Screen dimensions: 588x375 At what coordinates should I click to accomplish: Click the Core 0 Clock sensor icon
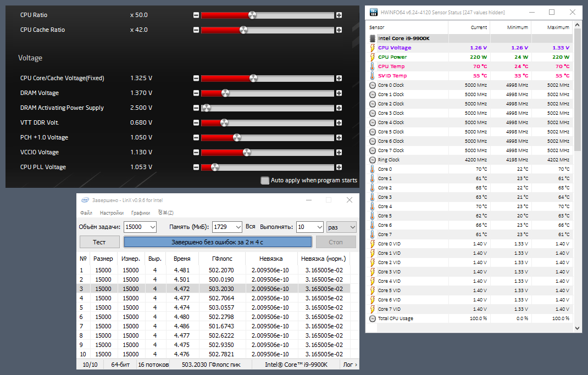(x=373, y=85)
